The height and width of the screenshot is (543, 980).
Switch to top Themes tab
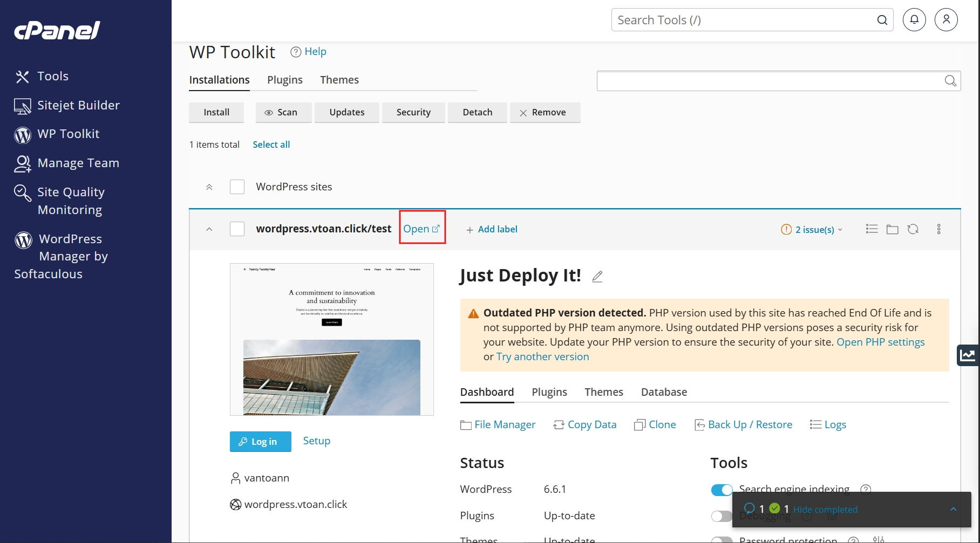pyautogui.click(x=339, y=80)
